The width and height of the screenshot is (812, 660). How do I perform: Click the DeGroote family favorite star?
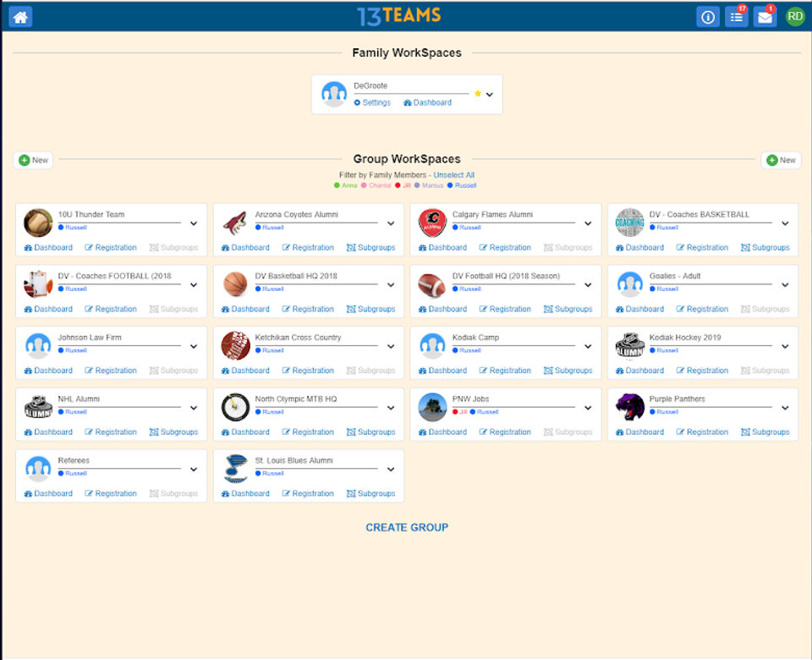pyautogui.click(x=477, y=94)
